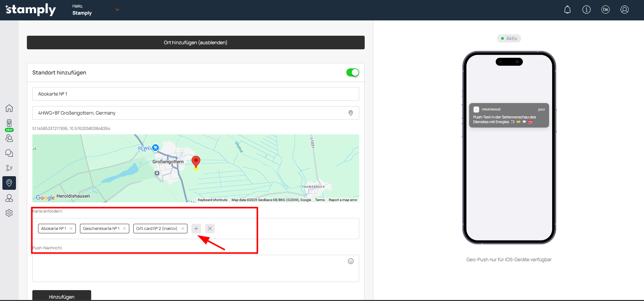Image resolution: width=644 pixels, height=301 pixels.
Task: Toggle the Standort hinzufügen switch off
Action: coord(352,72)
